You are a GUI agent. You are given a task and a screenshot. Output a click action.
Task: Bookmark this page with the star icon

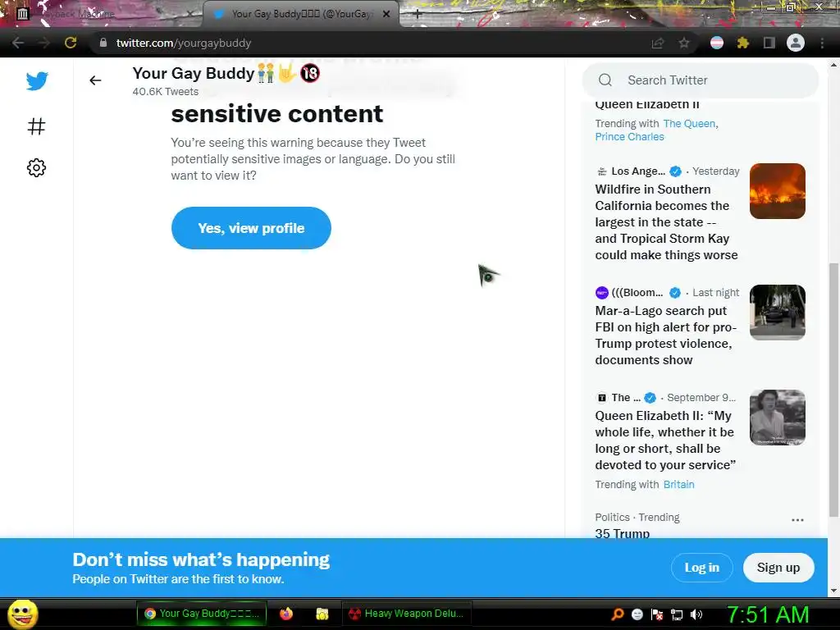[684, 43]
